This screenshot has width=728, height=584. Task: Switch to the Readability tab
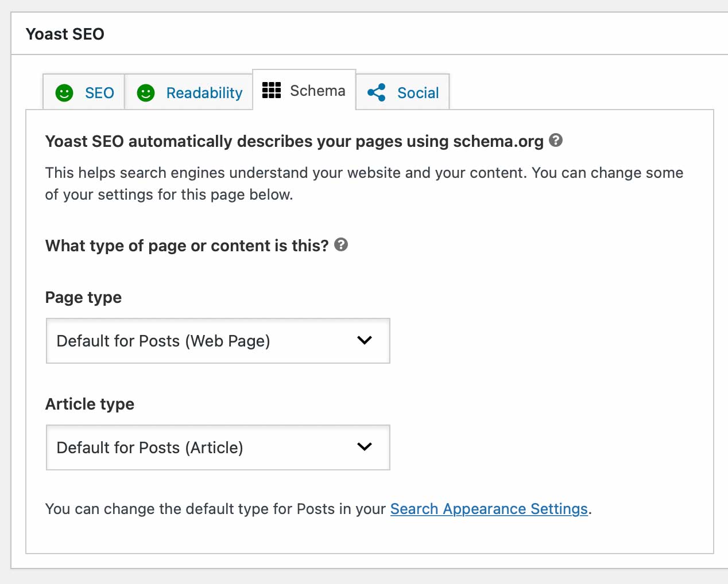coord(204,93)
